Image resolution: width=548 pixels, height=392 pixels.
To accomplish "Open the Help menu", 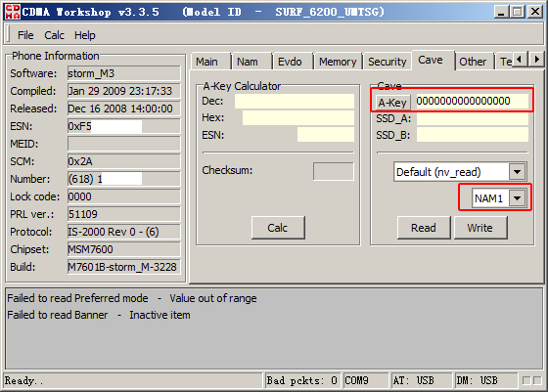I will coord(84,35).
